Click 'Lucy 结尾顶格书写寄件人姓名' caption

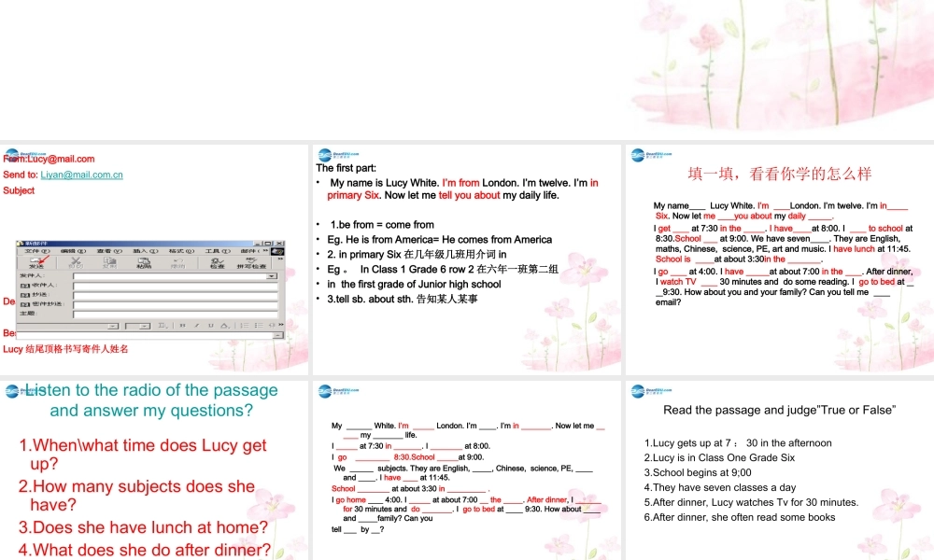click(x=65, y=349)
